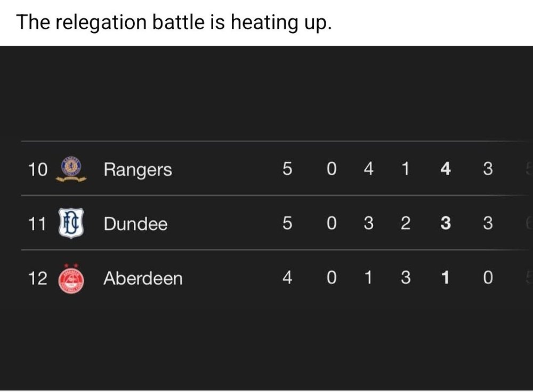Click league position number 10
Viewport: 533px width, 392px height.
(x=37, y=169)
